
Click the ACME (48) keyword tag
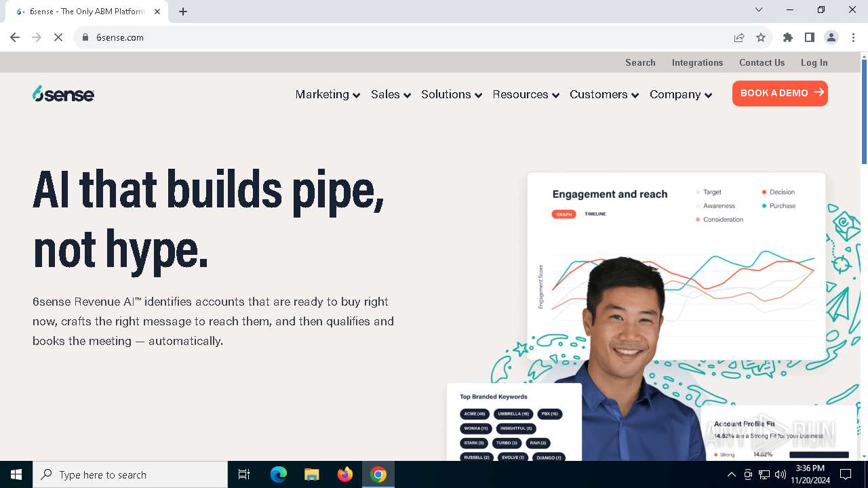[475, 413]
